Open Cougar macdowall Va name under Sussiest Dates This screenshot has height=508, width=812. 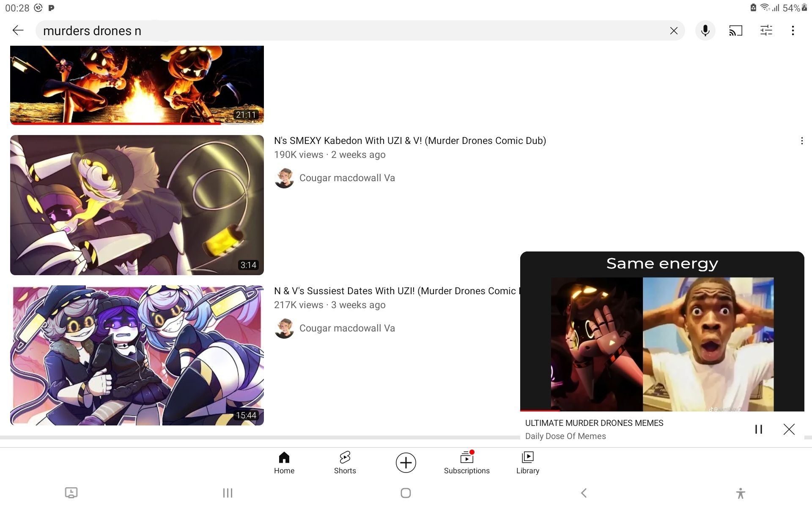click(347, 328)
